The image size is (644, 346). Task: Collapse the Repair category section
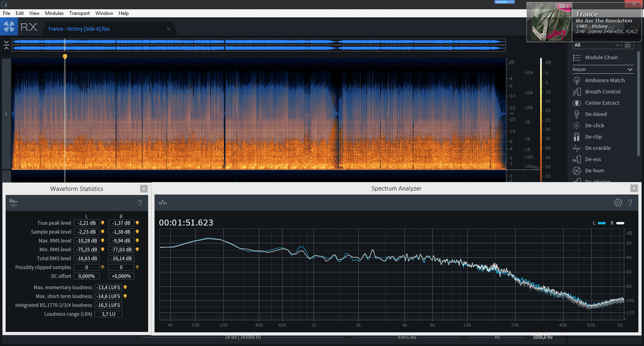tap(630, 70)
